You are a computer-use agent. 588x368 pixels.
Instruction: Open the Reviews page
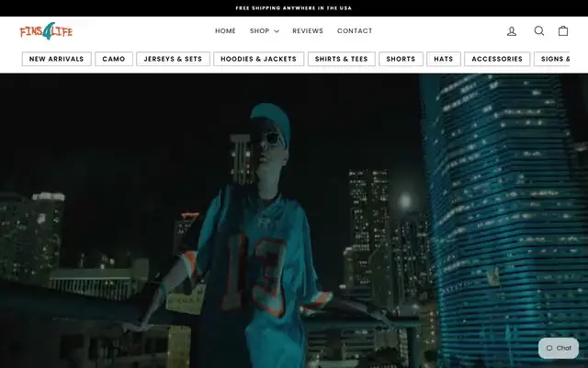tap(308, 30)
